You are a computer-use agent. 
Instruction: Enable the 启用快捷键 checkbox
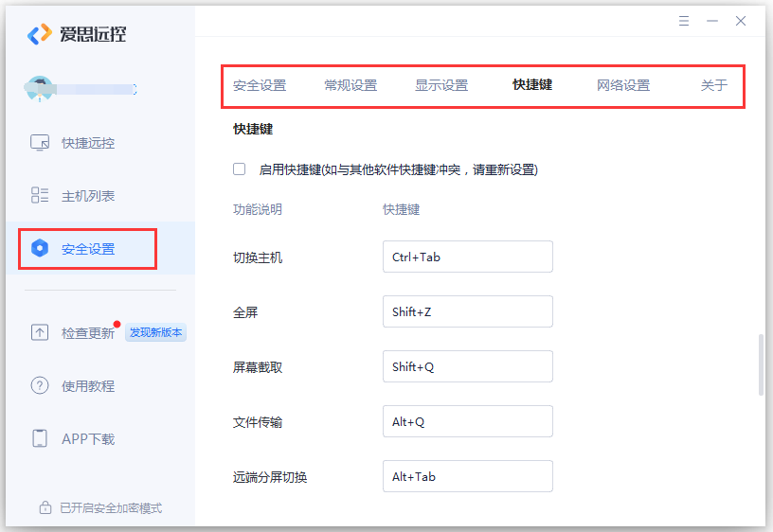click(239, 168)
